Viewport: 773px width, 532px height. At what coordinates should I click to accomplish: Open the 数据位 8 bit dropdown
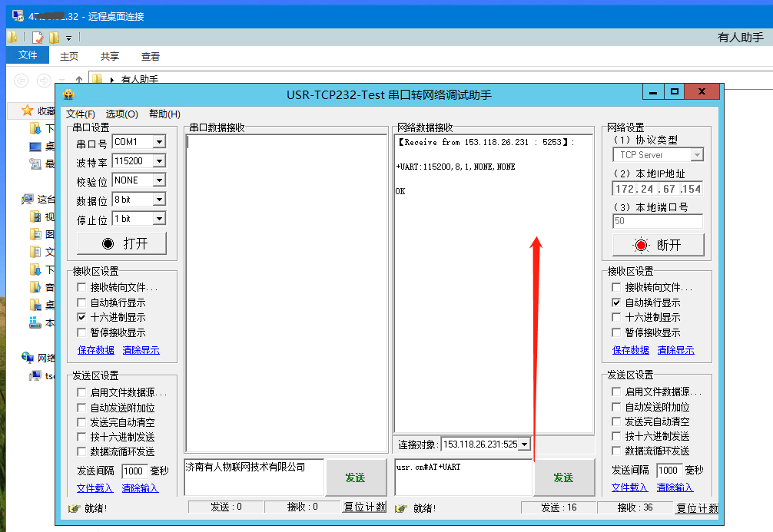159,200
